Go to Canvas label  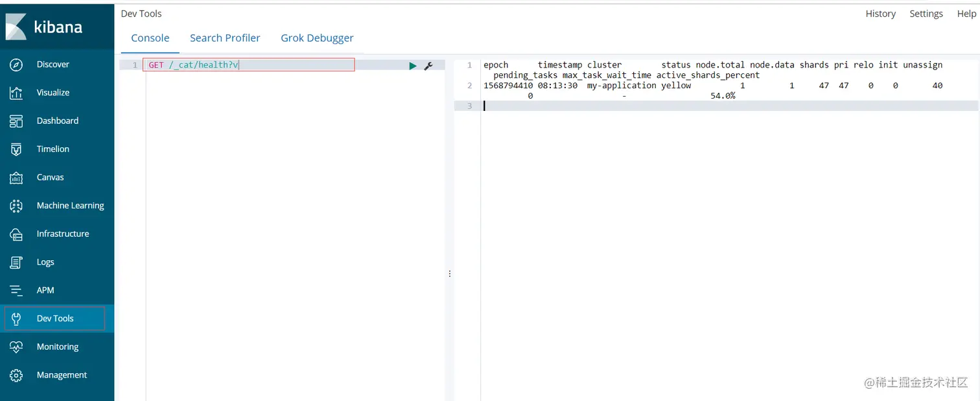point(51,177)
